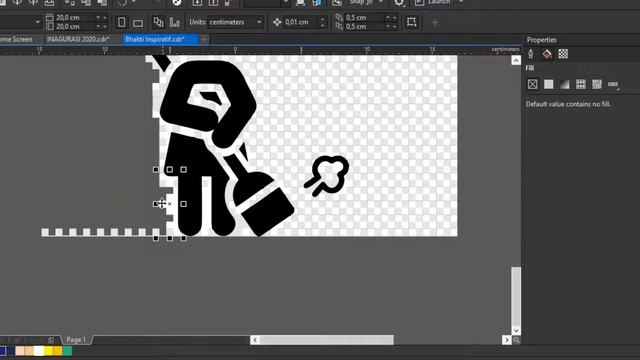Expand more fill types flyout
This screenshot has height=360, width=640.
[x=613, y=84]
